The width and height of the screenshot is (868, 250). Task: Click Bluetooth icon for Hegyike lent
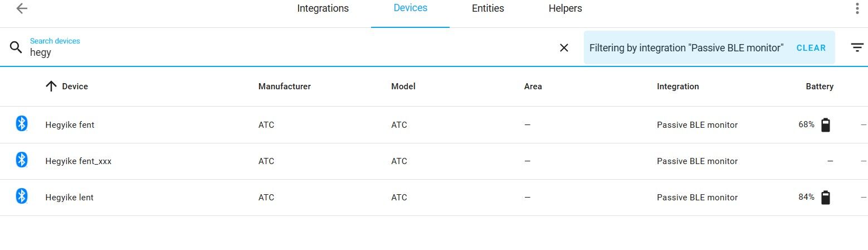[22, 196]
